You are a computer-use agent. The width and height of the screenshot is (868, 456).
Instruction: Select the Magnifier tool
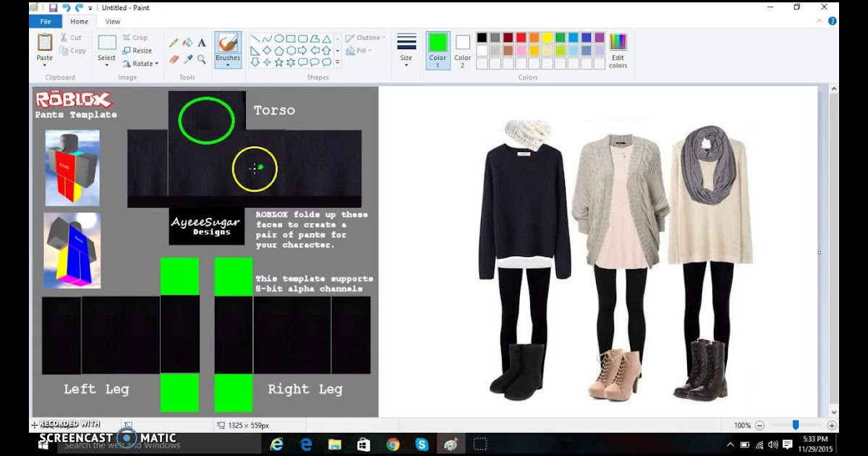[202, 59]
